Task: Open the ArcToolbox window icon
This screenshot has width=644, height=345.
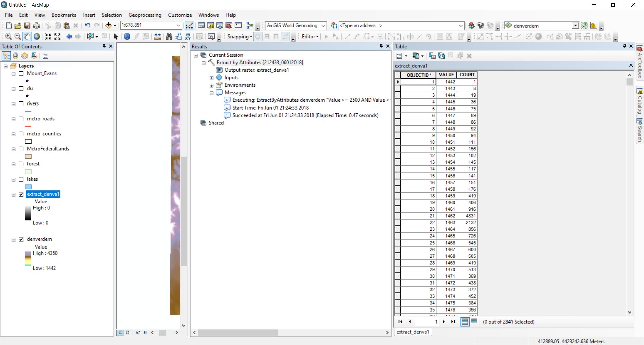Action: click(x=229, y=25)
